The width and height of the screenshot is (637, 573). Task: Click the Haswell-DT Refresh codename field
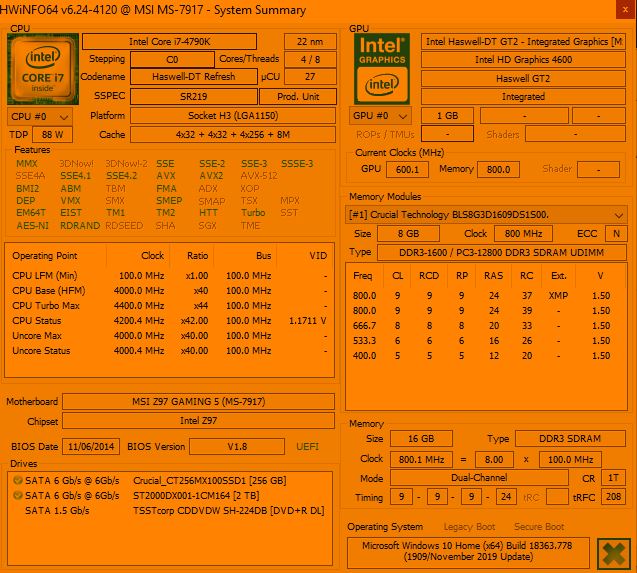pyautogui.click(x=194, y=77)
